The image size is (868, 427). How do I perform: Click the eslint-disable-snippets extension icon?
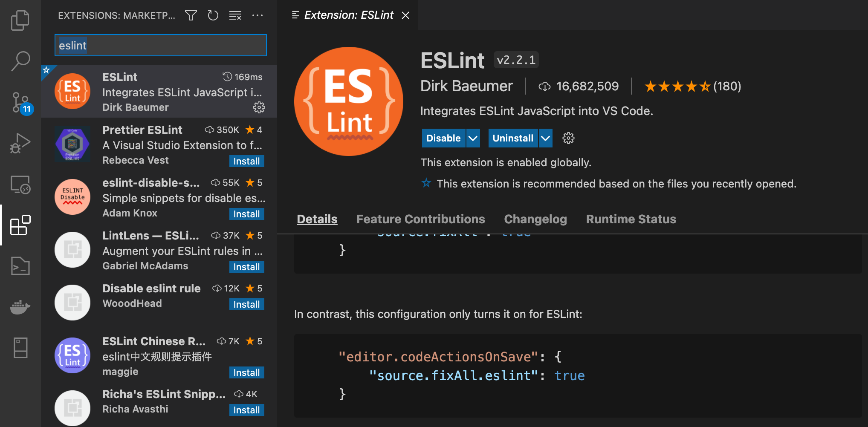pyautogui.click(x=72, y=197)
